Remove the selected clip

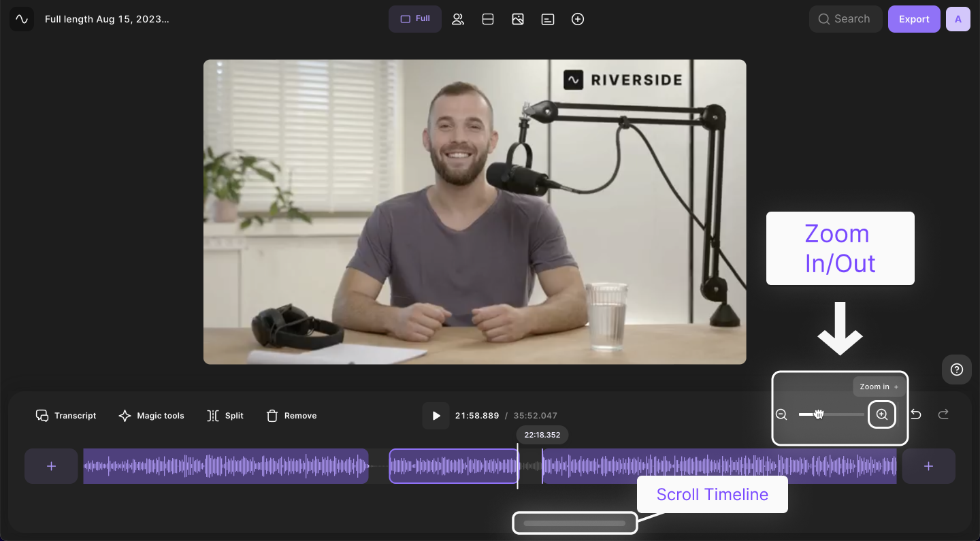coord(291,415)
